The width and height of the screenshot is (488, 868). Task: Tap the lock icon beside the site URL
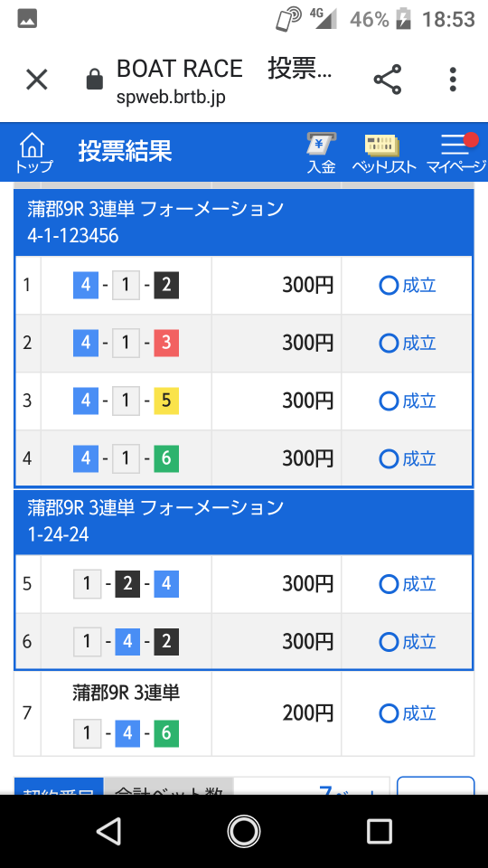coord(95,80)
